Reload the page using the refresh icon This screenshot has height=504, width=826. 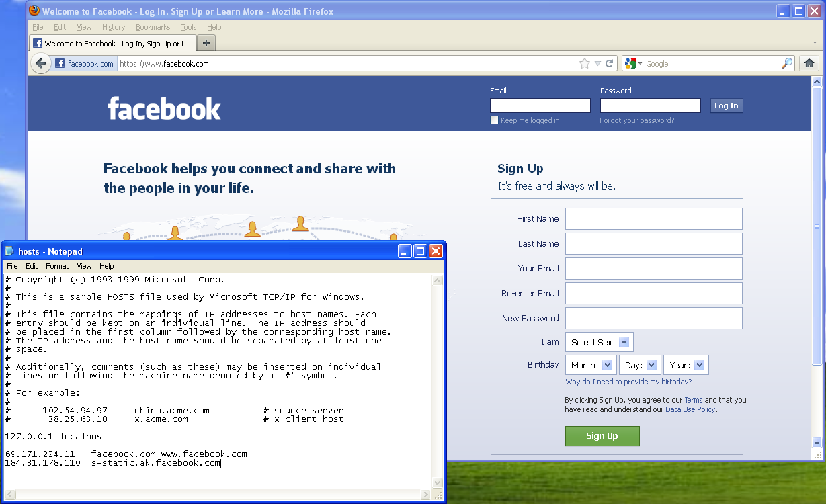tap(610, 63)
